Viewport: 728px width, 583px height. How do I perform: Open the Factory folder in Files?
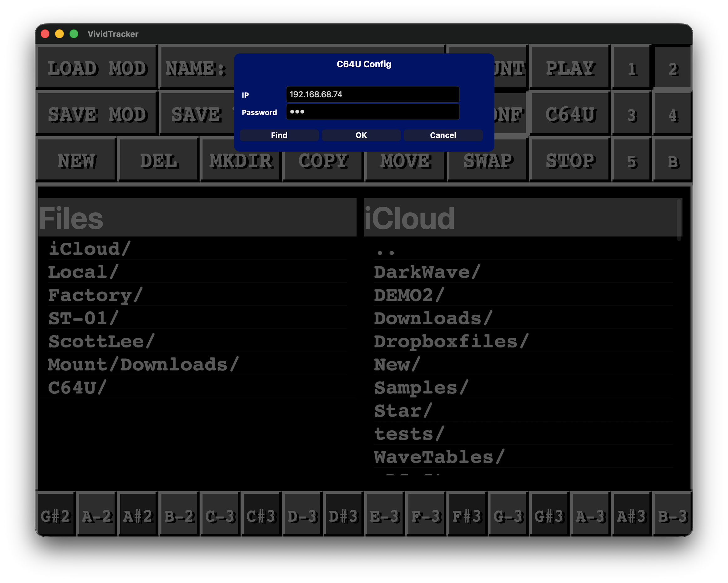(95, 295)
